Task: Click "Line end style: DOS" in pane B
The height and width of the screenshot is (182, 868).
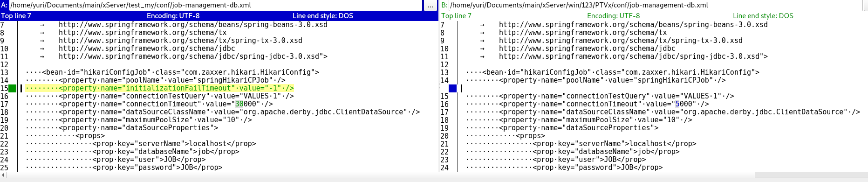Action: [x=763, y=16]
